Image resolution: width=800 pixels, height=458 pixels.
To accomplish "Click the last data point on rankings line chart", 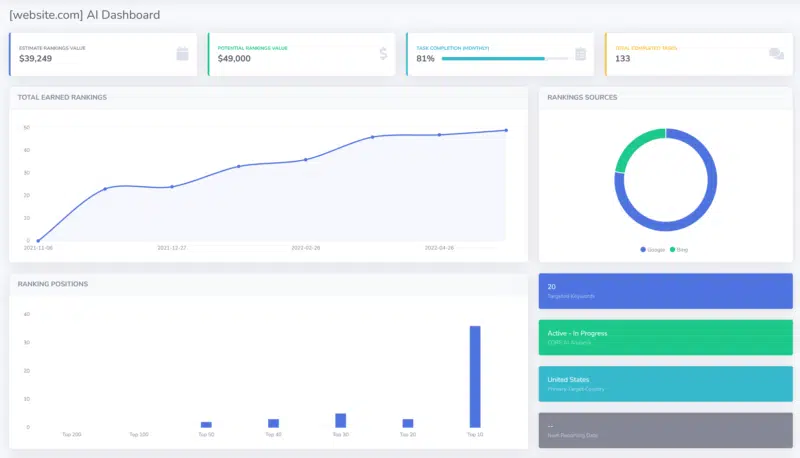I will pos(506,130).
